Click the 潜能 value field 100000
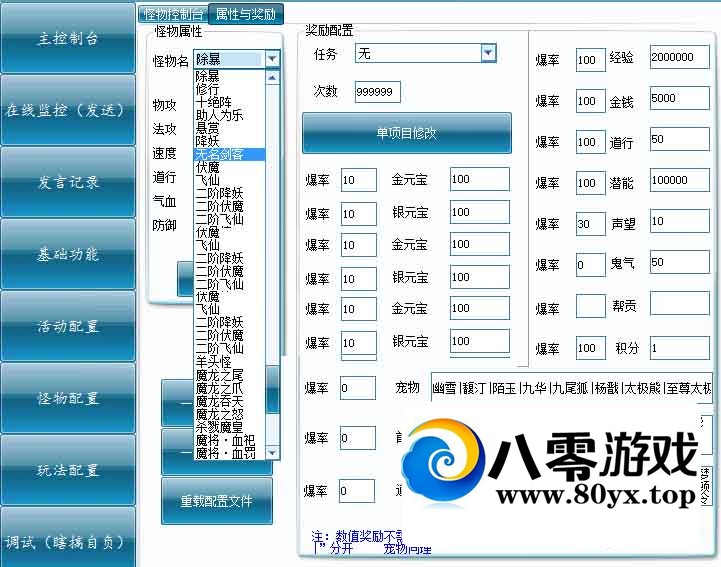 click(680, 180)
